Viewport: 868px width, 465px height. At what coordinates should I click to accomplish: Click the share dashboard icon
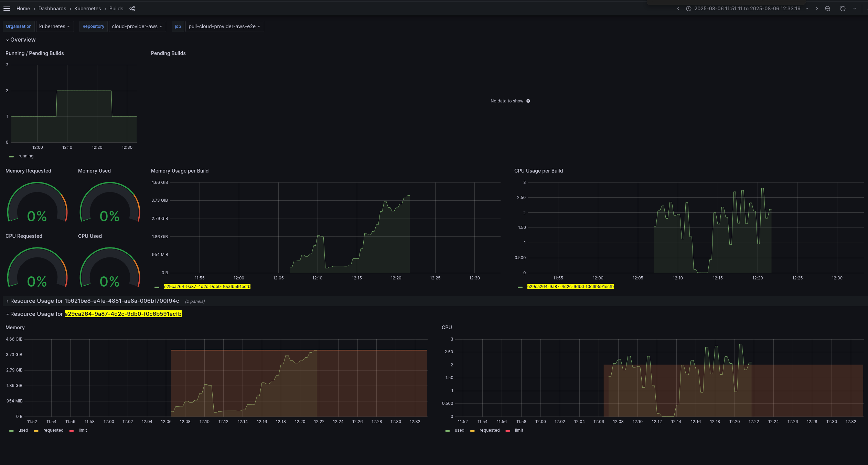coord(132,9)
